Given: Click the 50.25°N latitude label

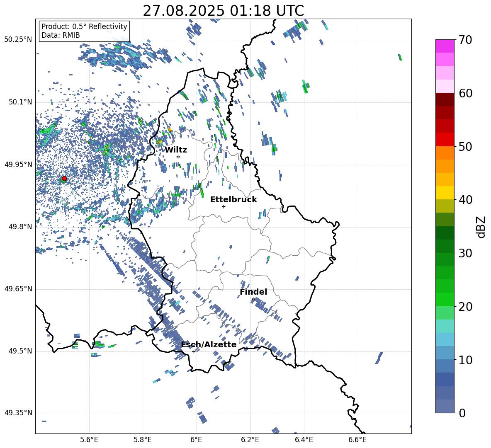Looking at the screenshot, I should [x=18, y=40].
